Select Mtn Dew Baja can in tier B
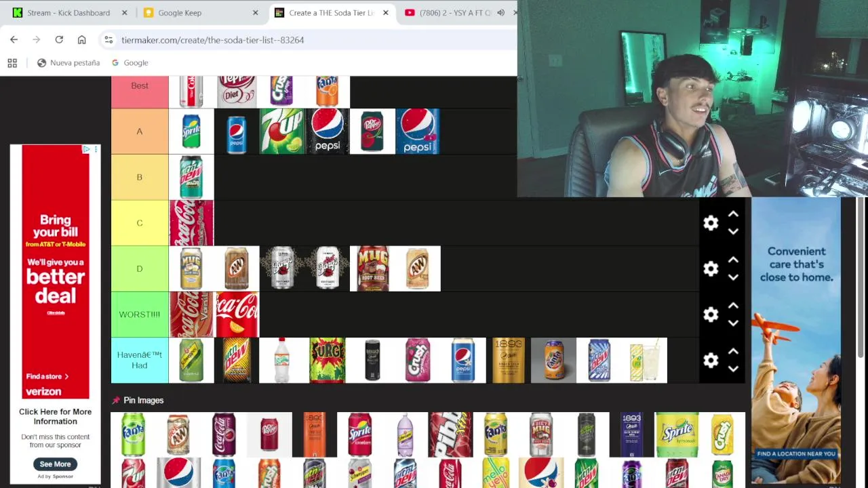 tap(191, 177)
